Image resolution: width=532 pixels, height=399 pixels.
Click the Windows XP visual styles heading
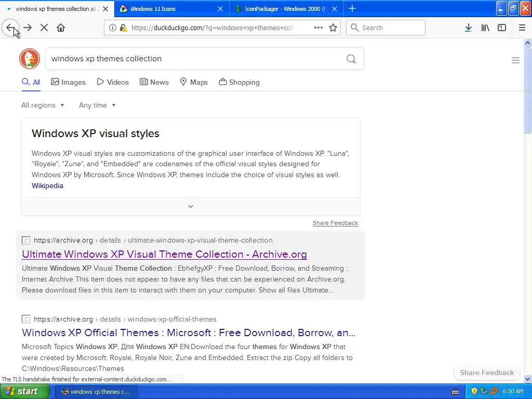coord(96,134)
